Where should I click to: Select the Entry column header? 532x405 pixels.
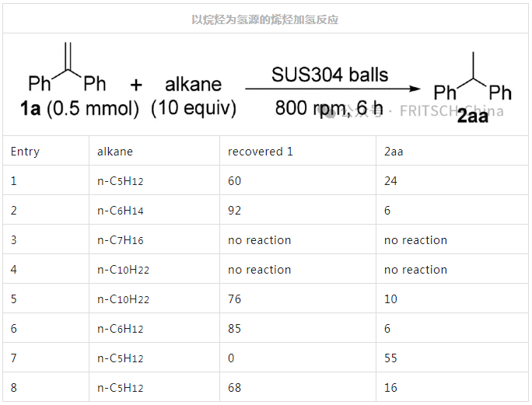(x=25, y=152)
